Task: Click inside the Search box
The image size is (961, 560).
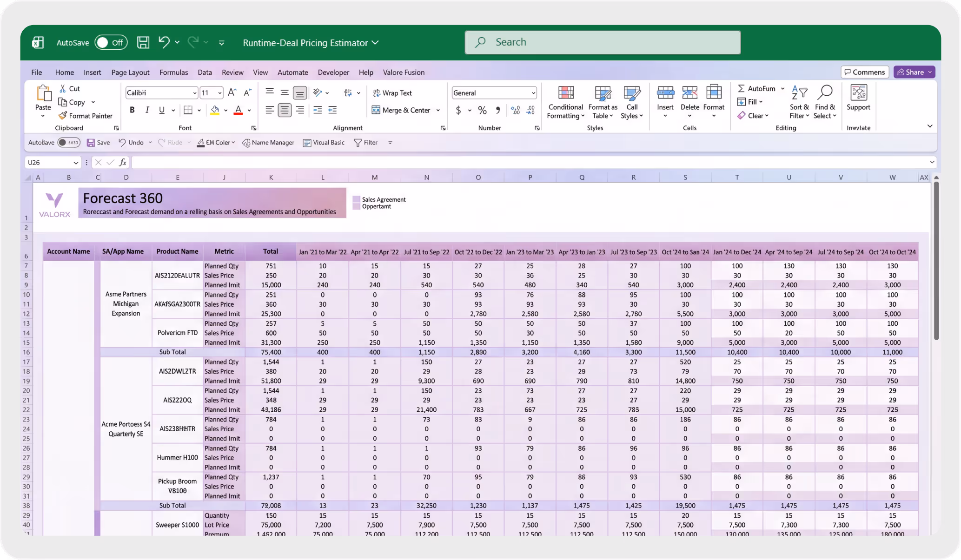Action: [x=602, y=42]
